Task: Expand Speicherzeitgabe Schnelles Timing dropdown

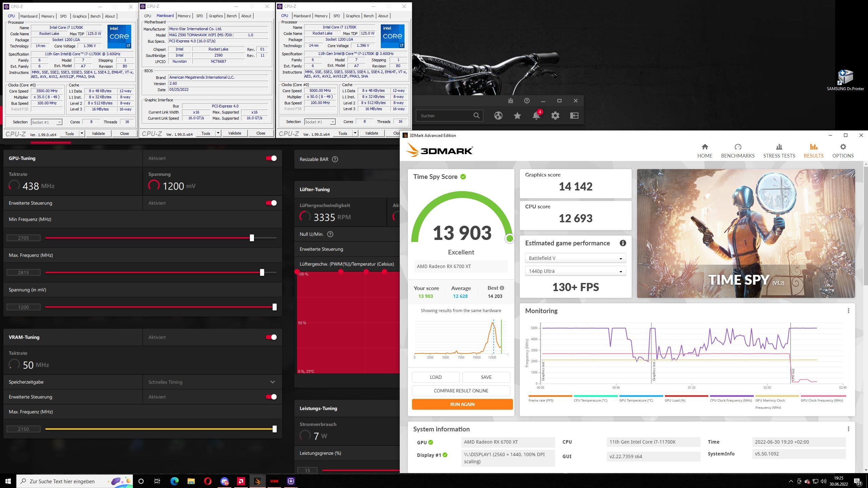Action: click(x=272, y=382)
